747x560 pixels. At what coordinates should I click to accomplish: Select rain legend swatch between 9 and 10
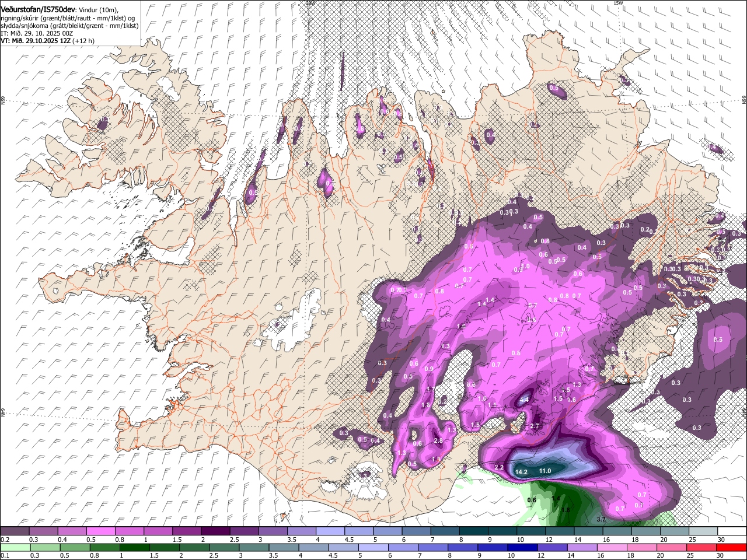[493, 547]
